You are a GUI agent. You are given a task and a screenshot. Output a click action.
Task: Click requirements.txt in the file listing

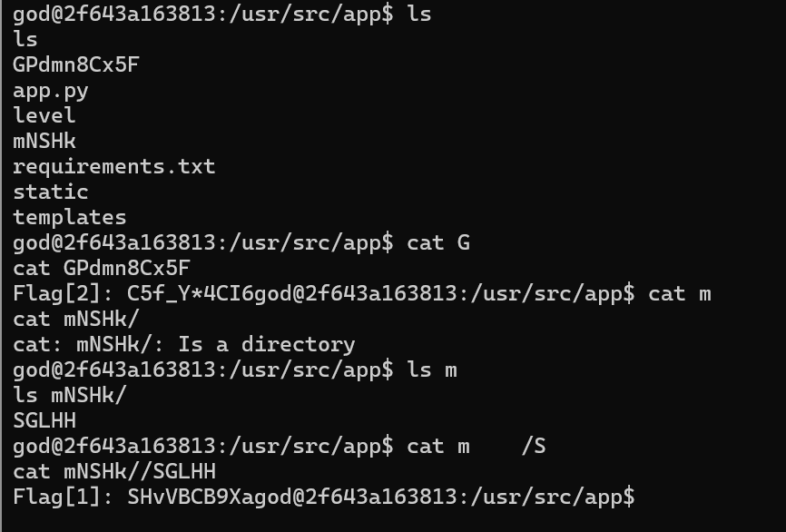click(x=114, y=166)
